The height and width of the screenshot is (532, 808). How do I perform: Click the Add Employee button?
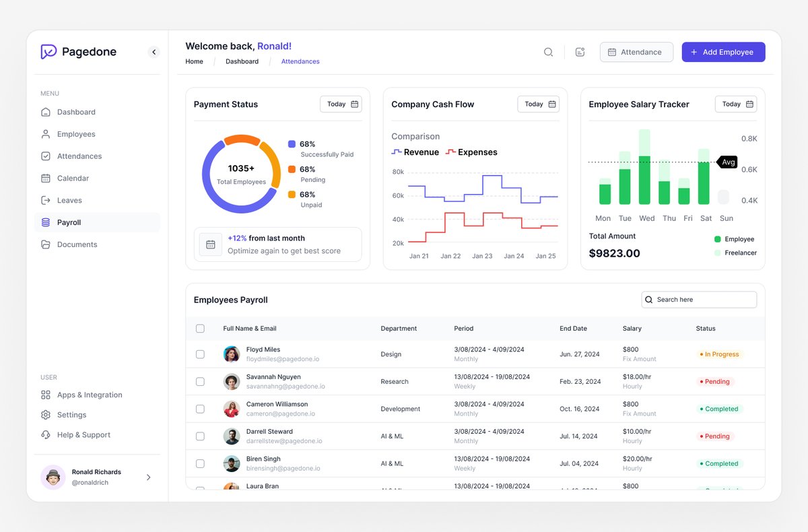(723, 51)
